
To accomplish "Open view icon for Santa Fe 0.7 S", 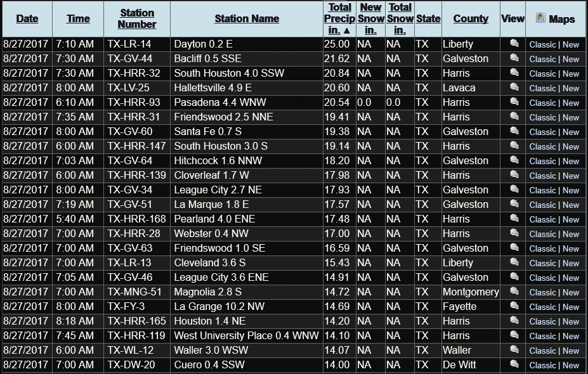I will point(514,131).
